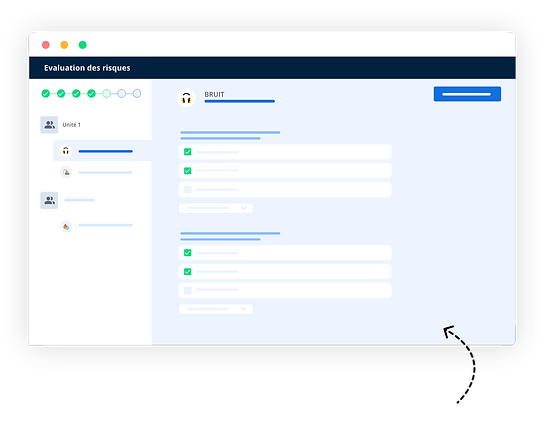This screenshot has width=560, height=434.
Task: Toggle the second green checkbox in top section
Action: 188,171
